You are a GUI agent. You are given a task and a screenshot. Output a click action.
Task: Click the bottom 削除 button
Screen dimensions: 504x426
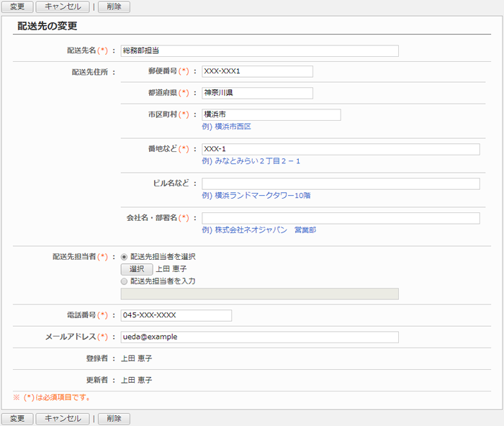(114, 418)
